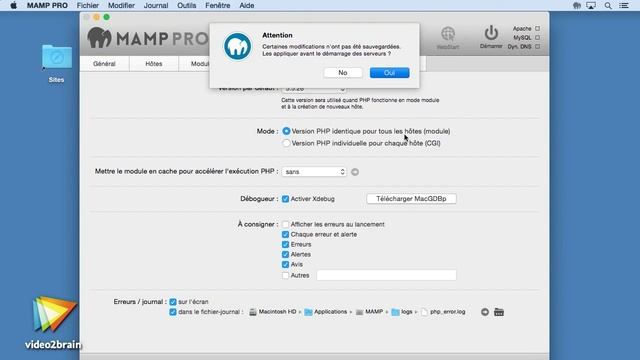
Task: Click the No button in Attention dialog
Action: coord(343,73)
